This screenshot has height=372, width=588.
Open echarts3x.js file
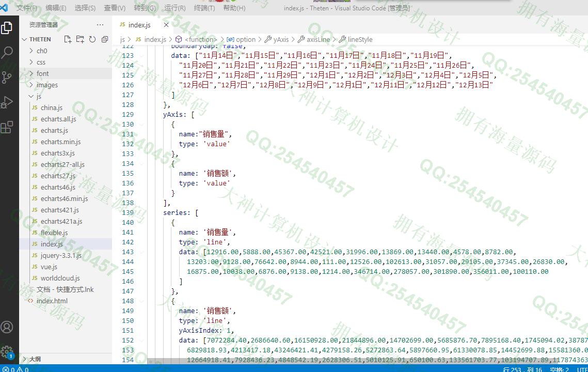(x=66, y=153)
